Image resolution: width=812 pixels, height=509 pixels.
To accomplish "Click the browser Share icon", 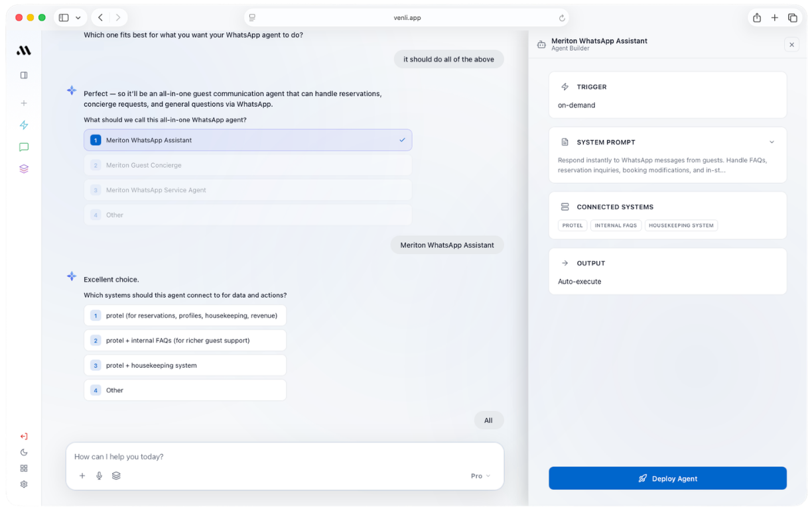I will click(757, 18).
